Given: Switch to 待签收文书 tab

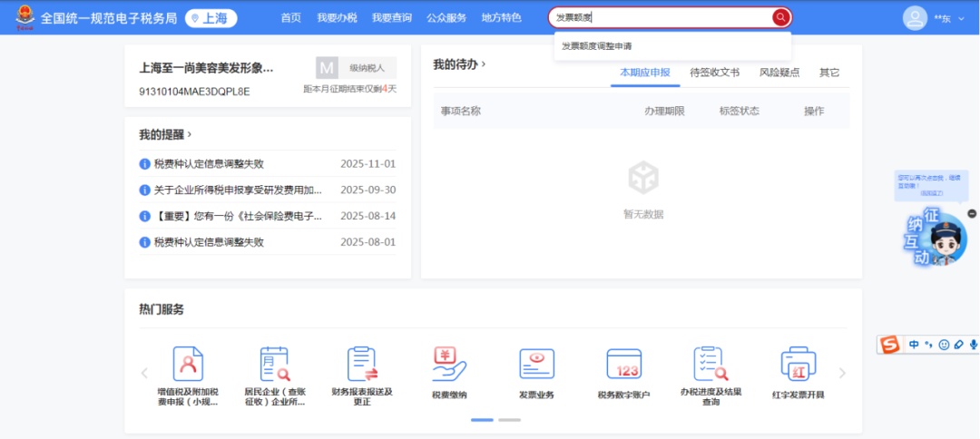Looking at the screenshot, I should 714,73.
